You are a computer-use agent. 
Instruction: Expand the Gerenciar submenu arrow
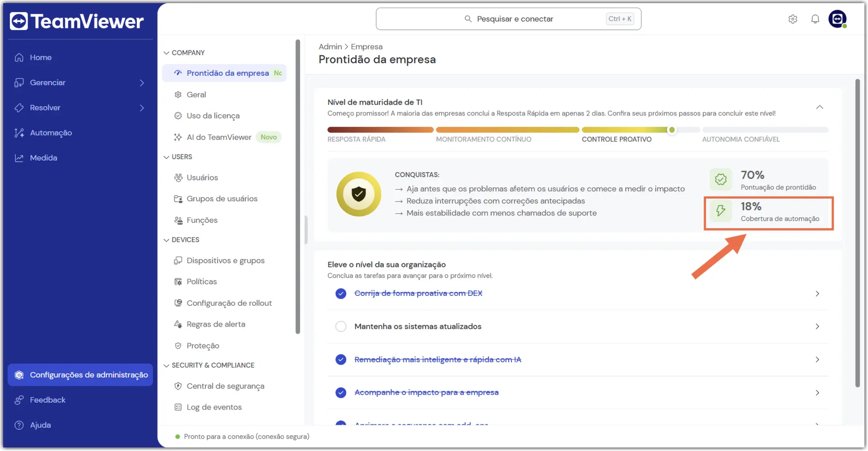tap(142, 83)
